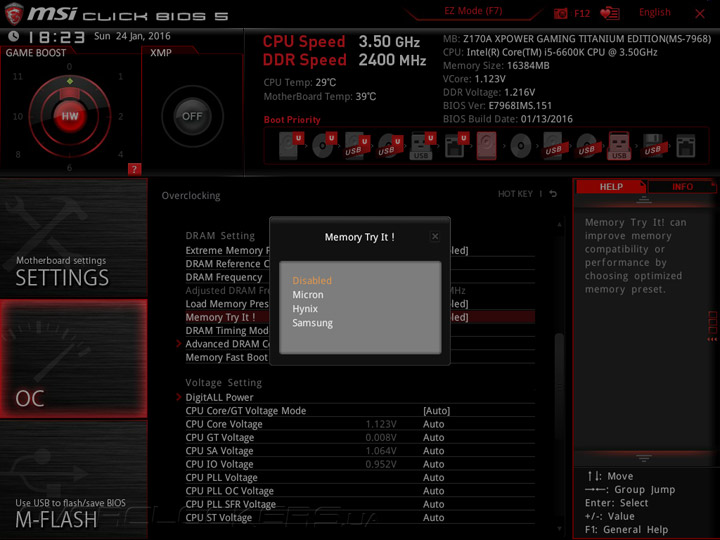
Task: Open the OC overclocking section
Action: pyautogui.click(x=73, y=359)
